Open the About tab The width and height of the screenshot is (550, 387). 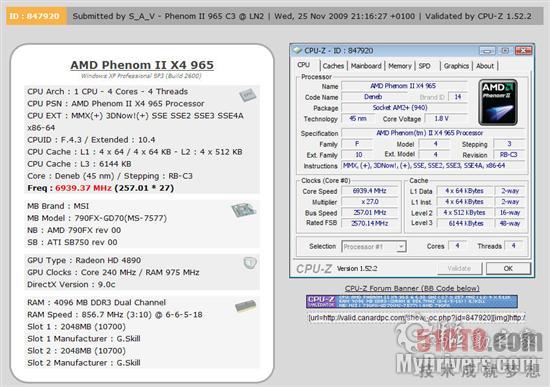point(485,66)
